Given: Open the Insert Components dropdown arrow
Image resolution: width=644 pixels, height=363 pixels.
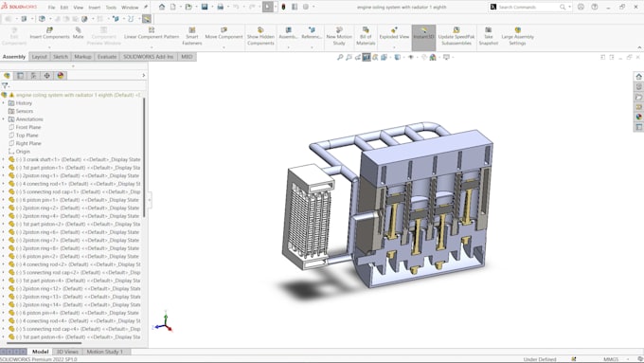Looking at the screenshot, I should pyautogui.click(x=49, y=47).
